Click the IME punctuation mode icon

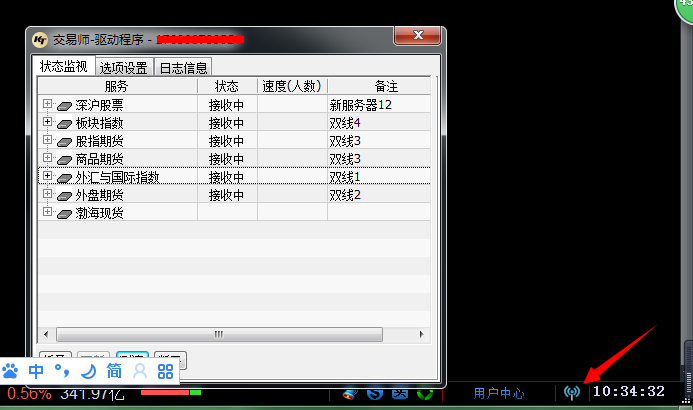(61, 372)
